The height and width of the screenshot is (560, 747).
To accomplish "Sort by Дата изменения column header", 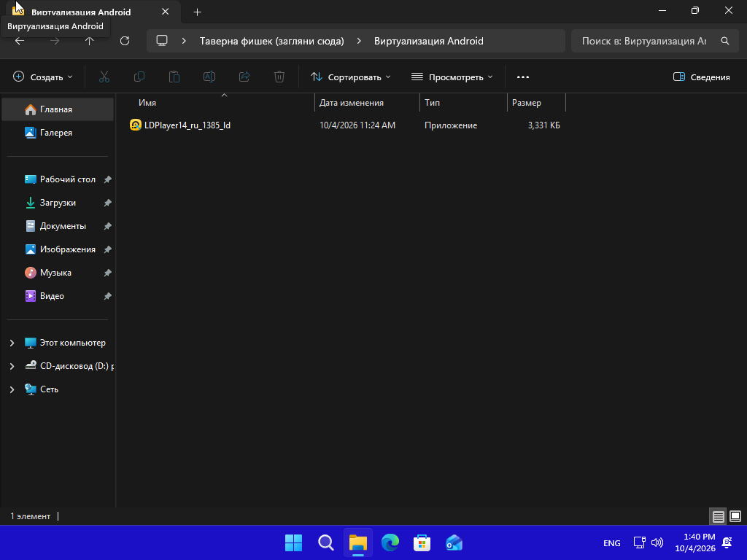I will pos(368,102).
